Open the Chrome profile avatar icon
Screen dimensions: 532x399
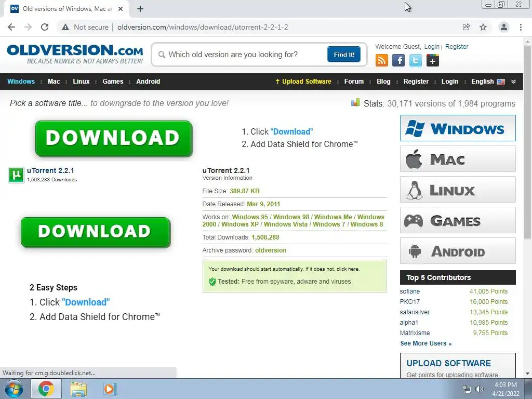pos(504,27)
